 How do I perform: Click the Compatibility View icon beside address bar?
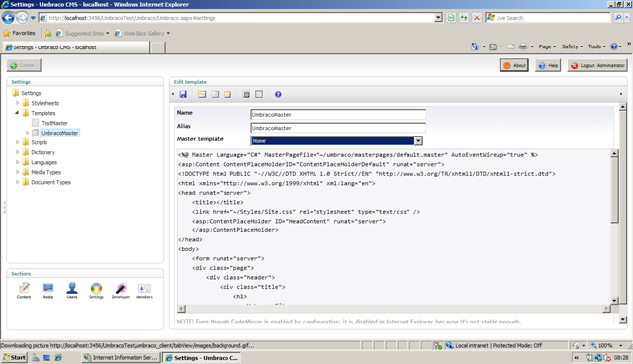pyautogui.click(x=451, y=18)
